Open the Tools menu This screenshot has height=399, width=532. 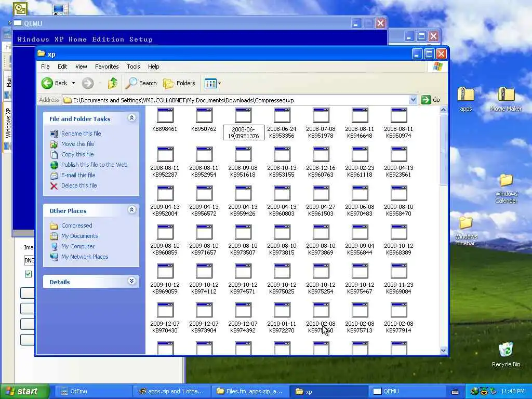click(134, 66)
